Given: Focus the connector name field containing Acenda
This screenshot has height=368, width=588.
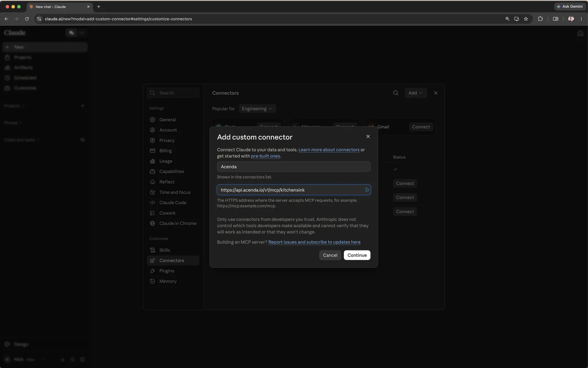Looking at the screenshot, I should pos(294,167).
